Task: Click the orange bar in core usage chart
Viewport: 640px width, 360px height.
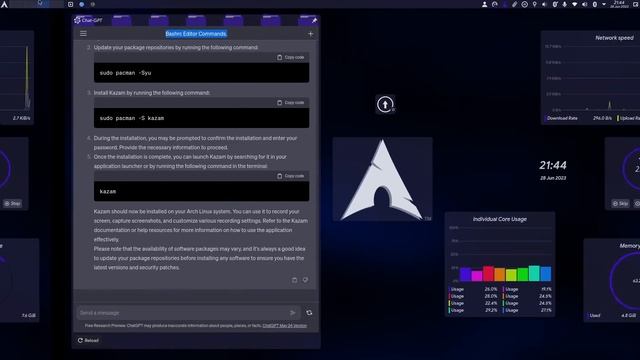Action: point(500,274)
